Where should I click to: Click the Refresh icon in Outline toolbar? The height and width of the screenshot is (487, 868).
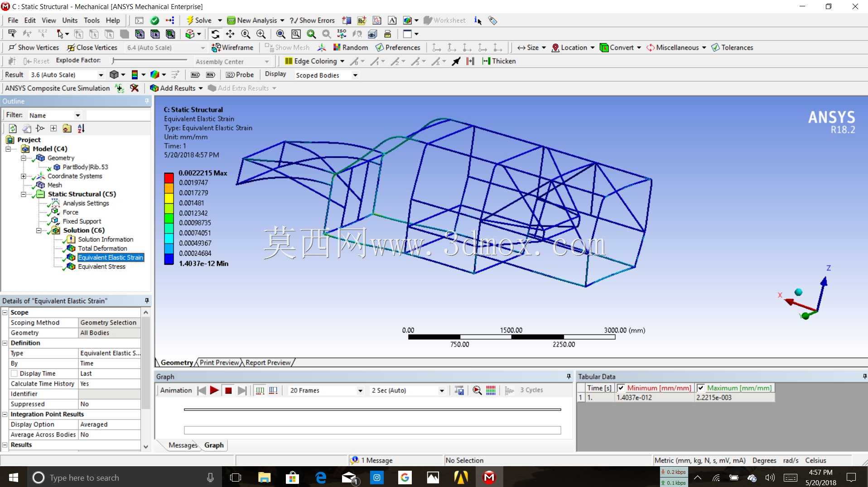[13, 129]
